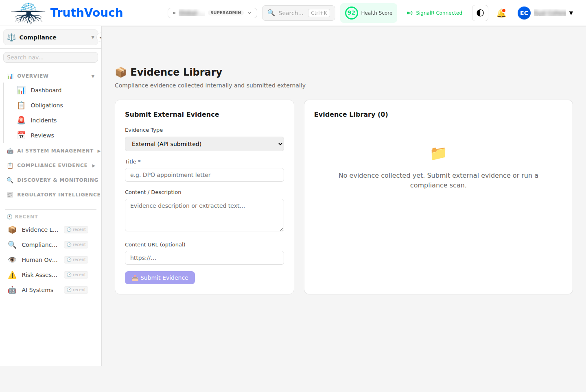The height and width of the screenshot is (392, 586).
Task: Click the robot icon next to AI Systems
Action: click(12, 290)
